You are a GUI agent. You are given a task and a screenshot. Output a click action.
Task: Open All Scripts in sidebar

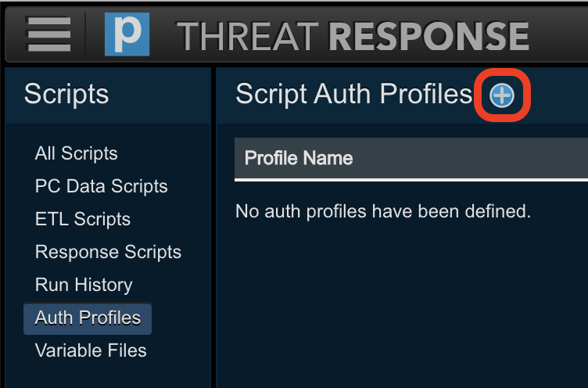tap(76, 153)
